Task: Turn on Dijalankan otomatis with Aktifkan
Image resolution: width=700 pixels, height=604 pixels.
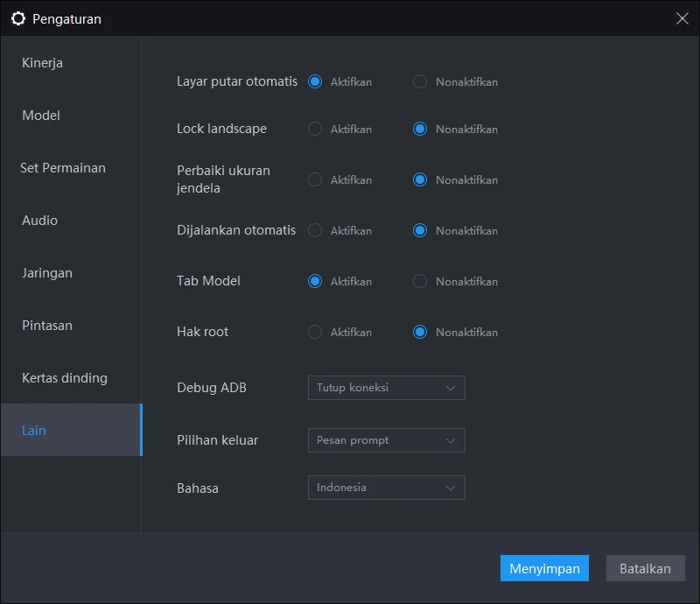Action: pyautogui.click(x=315, y=230)
